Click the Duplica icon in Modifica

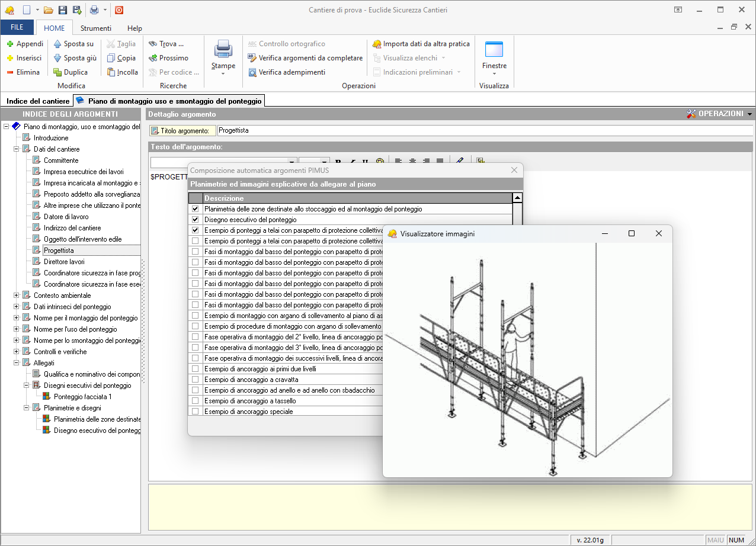pos(57,72)
